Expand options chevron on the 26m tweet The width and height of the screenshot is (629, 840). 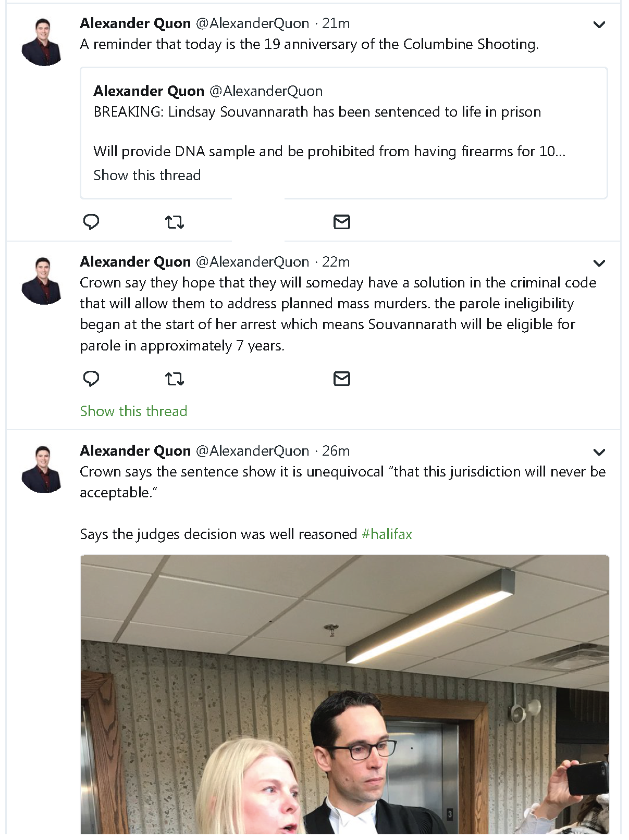click(599, 452)
